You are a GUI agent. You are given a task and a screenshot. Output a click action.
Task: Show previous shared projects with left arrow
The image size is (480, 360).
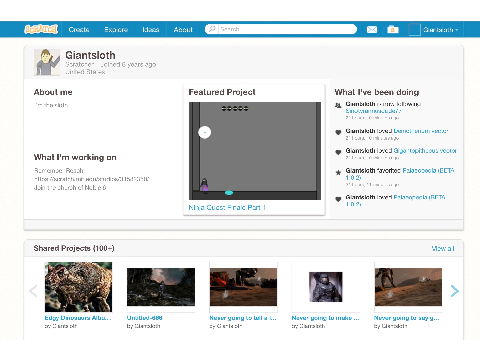(33, 291)
